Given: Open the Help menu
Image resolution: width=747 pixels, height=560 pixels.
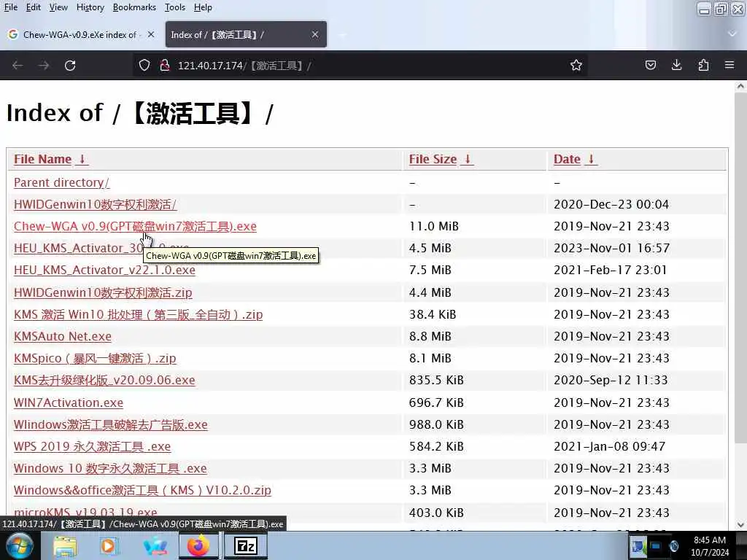Looking at the screenshot, I should [x=203, y=7].
